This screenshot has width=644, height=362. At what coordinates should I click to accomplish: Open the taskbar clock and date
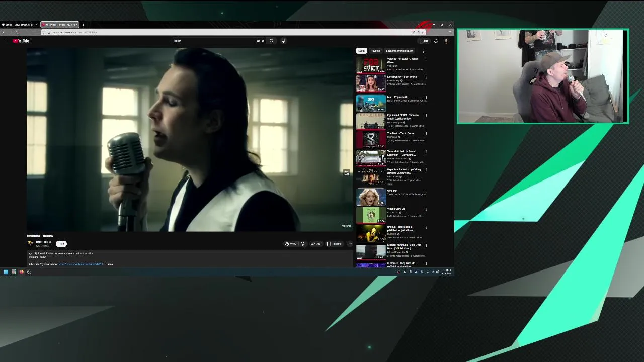(447, 272)
